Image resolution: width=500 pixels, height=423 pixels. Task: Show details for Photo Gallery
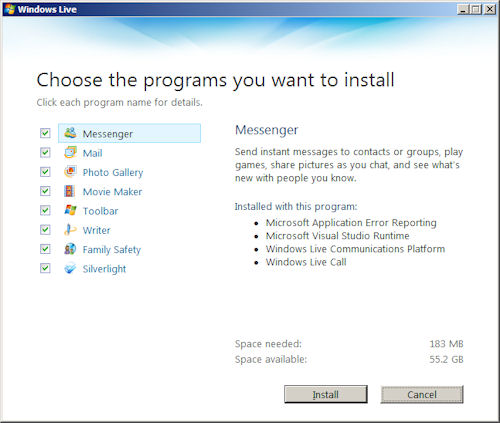click(113, 173)
